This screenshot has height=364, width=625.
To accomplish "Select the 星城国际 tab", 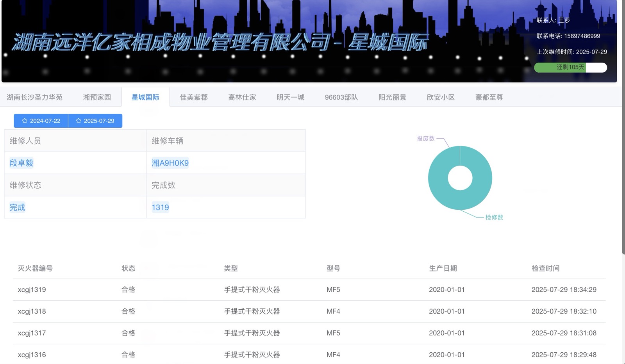I will [145, 97].
